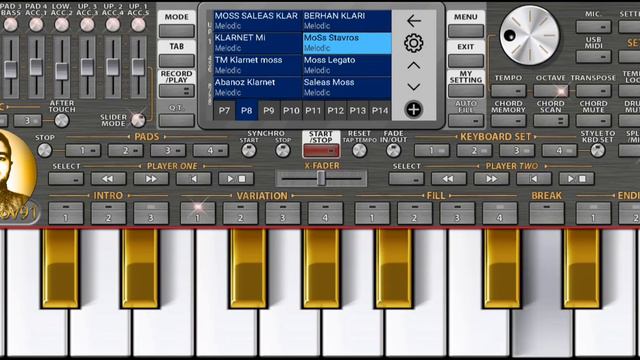Tap the up chevron in sound list
The width and height of the screenshot is (640, 360).
[413, 65]
